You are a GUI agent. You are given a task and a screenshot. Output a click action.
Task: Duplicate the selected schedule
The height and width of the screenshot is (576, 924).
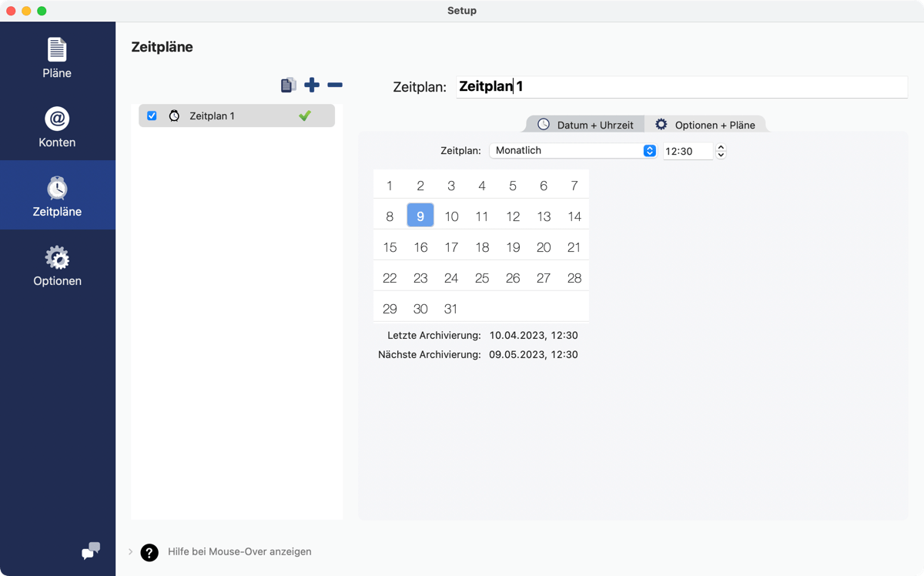click(x=289, y=85)
